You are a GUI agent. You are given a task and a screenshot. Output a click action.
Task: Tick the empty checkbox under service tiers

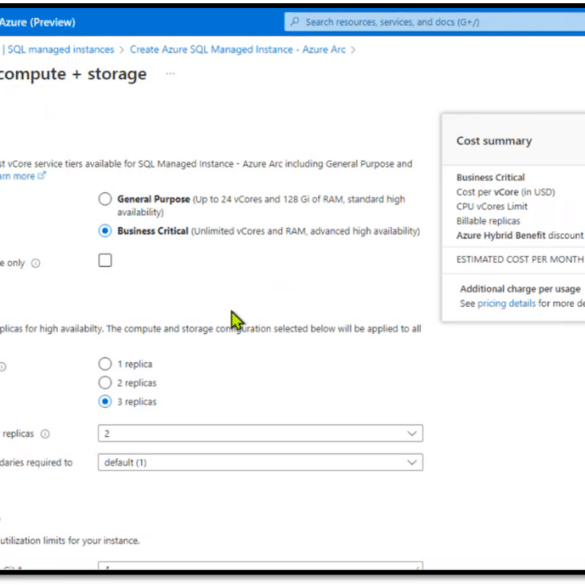[105, 260]
